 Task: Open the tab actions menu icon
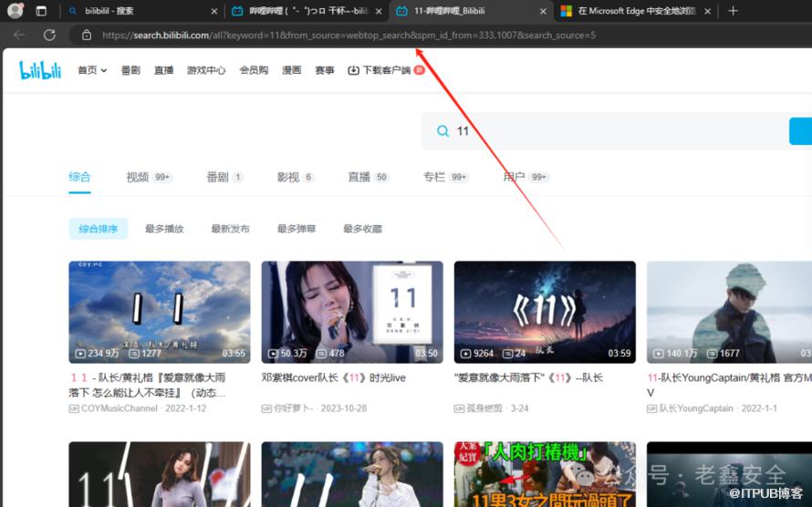pyautogui.click(x=41, y=11)
